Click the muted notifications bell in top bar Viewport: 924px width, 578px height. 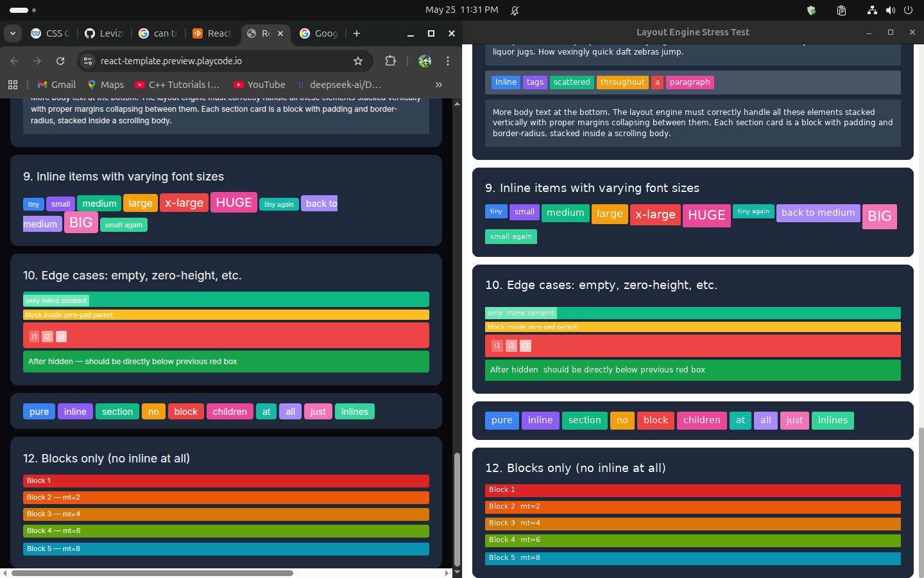[x=515, y=10]
